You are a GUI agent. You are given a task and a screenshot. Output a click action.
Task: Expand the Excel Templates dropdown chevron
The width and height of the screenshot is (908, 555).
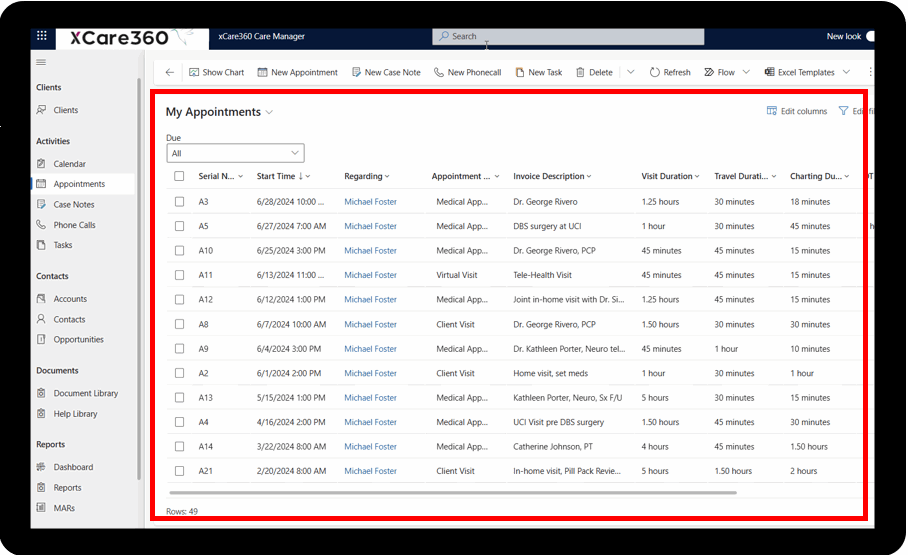click(847, 72)
